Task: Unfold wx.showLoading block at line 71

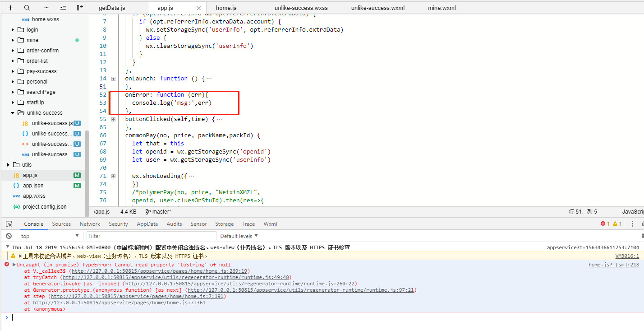Action: (113, 176)
